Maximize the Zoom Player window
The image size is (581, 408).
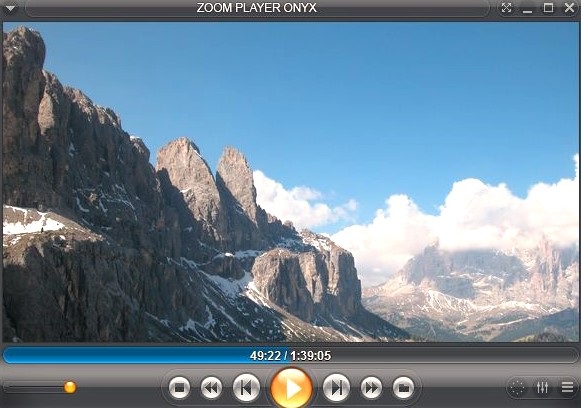point(548,8)
